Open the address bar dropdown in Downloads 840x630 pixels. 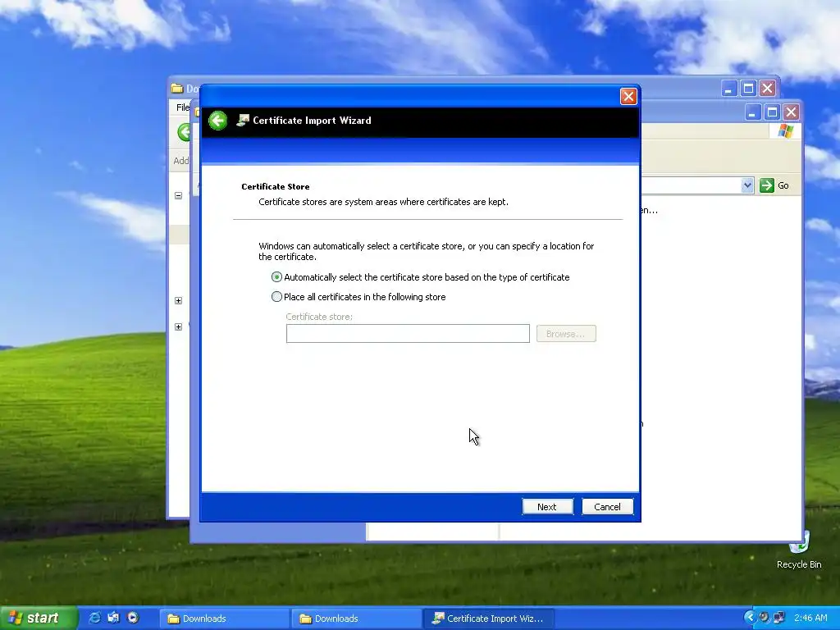pos(747,185)
